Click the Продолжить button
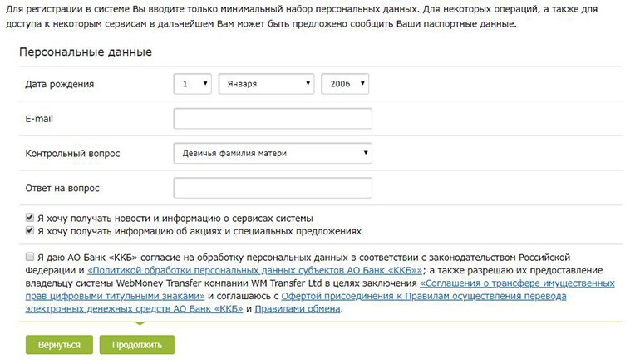Image resolution: width=640 pixels, height=364 pixels. click(x=137, y=345)
